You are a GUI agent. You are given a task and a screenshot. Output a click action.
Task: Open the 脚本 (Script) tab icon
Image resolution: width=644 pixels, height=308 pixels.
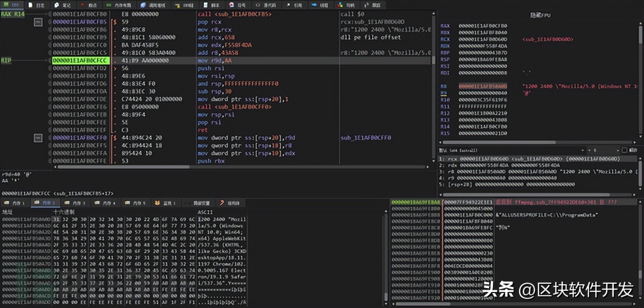point(205,5)
